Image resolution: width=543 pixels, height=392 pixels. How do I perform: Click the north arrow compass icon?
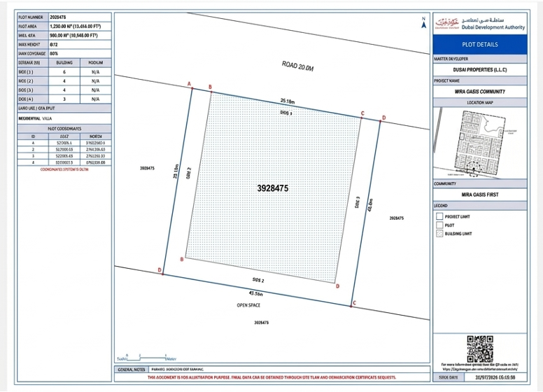[423, 22]
